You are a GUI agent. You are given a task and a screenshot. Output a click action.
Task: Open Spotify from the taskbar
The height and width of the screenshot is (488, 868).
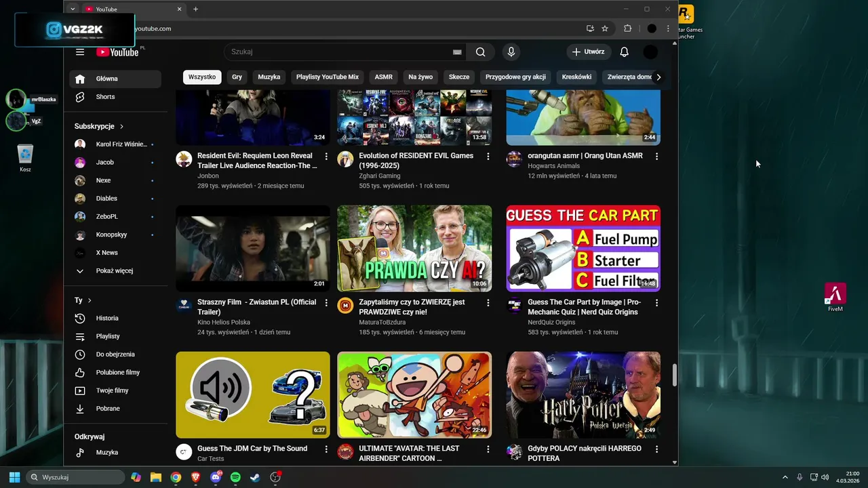pos(235,477)
